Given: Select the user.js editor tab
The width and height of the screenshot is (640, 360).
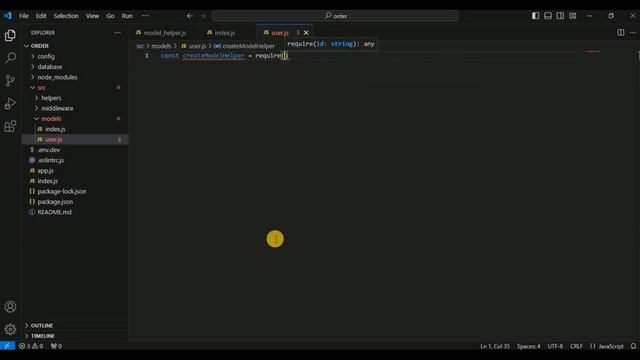Looking at the screenshot, I should pos(280,33).
